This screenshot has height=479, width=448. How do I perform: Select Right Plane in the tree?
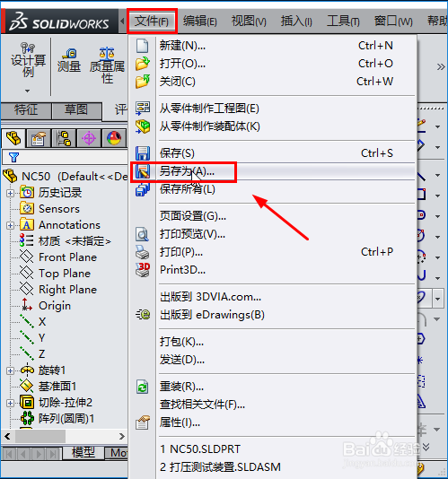58,290
